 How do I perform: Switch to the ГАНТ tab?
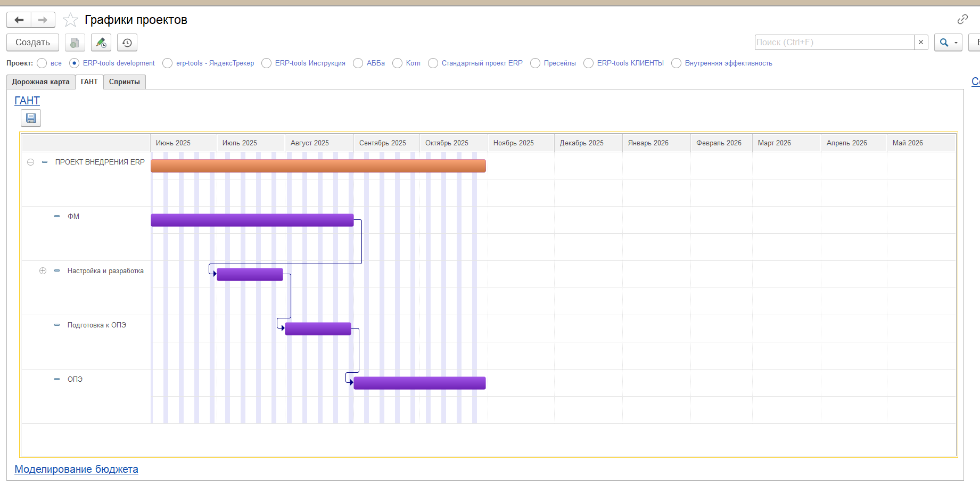[x=89, y=82]
